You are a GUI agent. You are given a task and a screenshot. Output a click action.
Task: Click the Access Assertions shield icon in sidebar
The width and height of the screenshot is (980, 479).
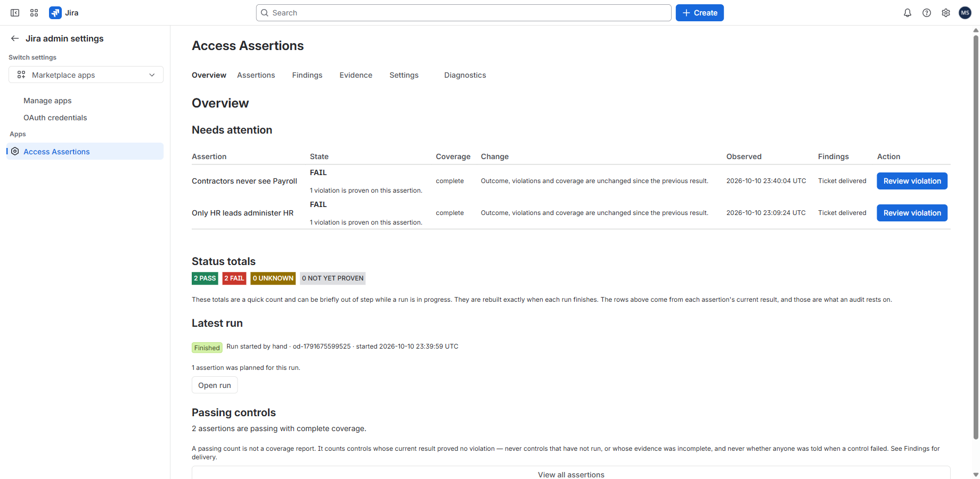(15, 151)
